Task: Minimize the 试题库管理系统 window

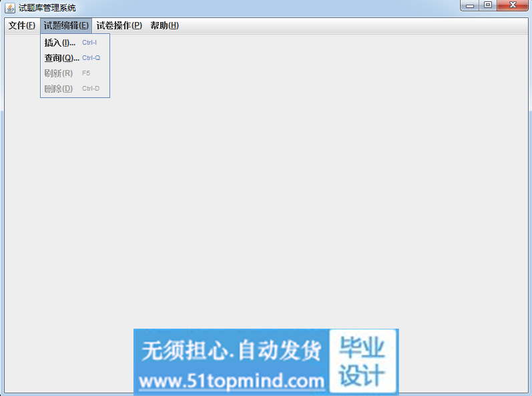Action: [x=470, y=5]
